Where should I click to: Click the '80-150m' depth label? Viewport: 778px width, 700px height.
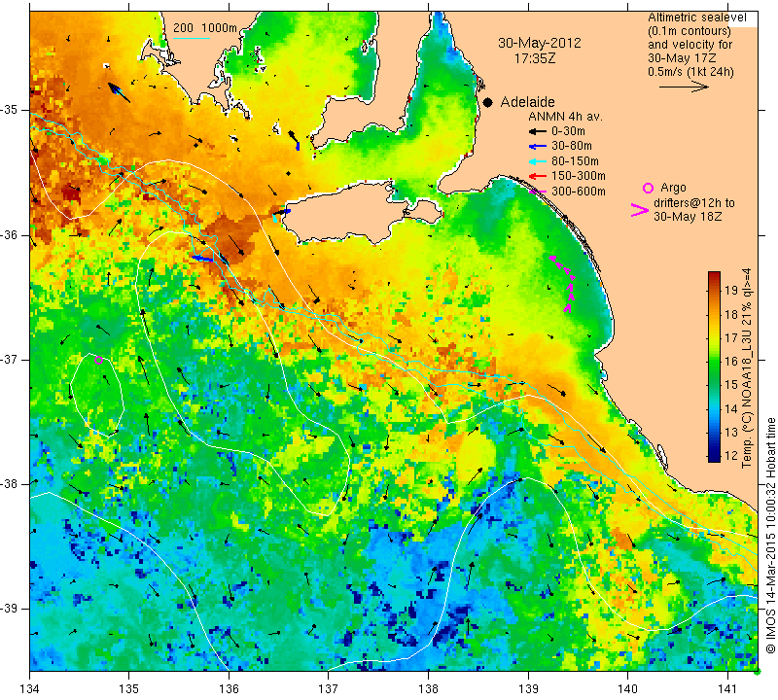(575, 161)
